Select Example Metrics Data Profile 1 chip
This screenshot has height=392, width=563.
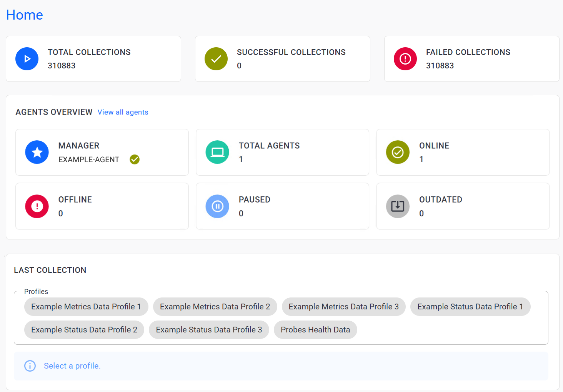click(x=86, y=307)
